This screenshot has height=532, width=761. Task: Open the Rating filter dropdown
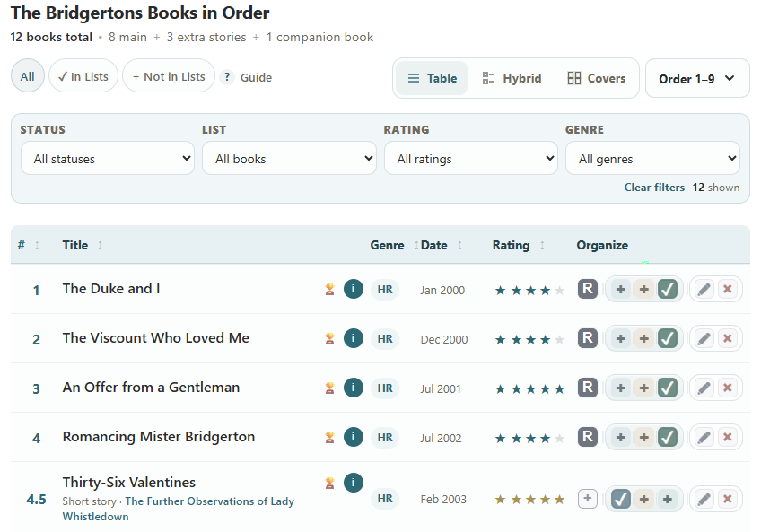(x=471, y=158)
